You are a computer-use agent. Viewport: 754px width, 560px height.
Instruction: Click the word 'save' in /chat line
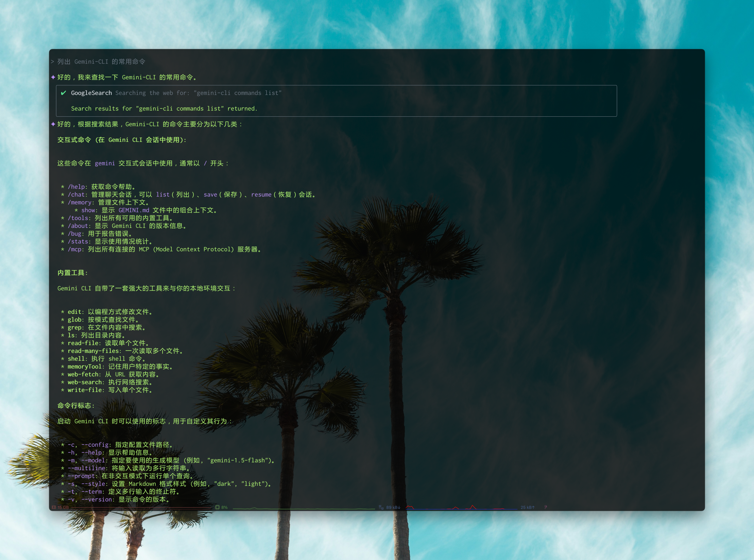point(210,194)
